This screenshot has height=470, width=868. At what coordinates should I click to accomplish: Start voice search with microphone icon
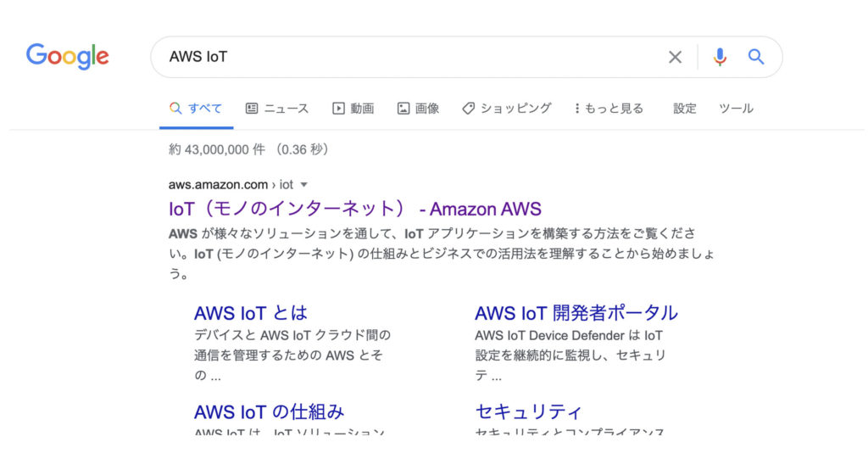(720, 57)
